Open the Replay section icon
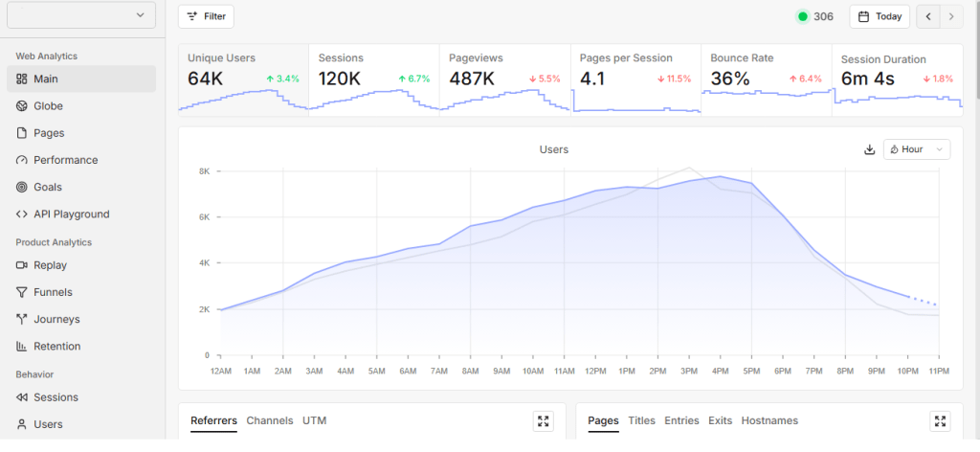This screenshot has height=452, width=980. (22, 265)
